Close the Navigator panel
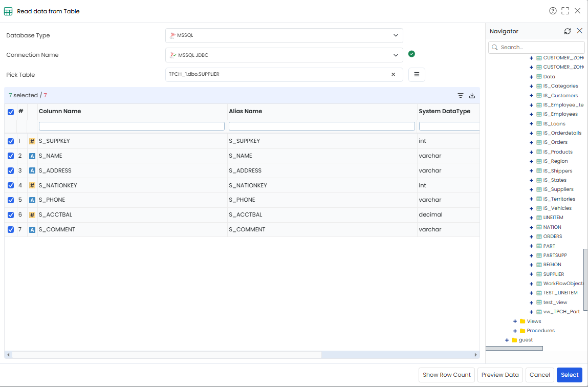 point(579,31)
